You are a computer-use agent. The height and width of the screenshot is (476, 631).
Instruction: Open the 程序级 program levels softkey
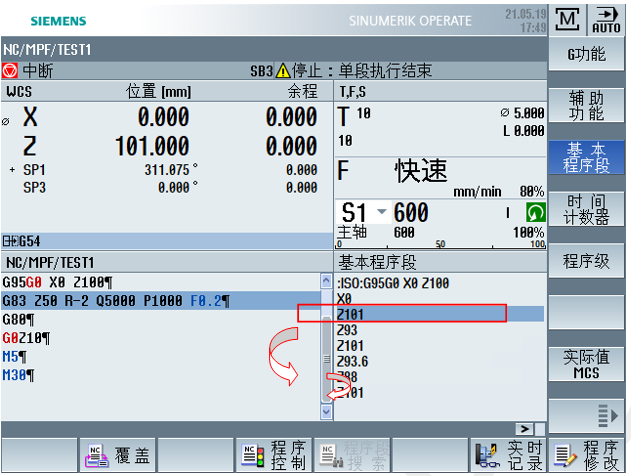click(586, 261)
